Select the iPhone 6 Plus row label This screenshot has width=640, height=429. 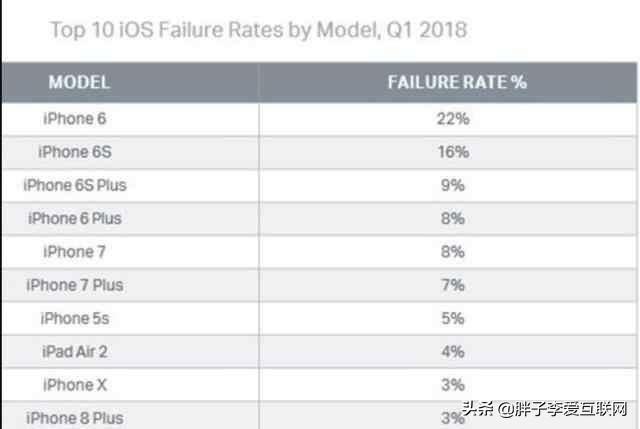coord(74,218)
